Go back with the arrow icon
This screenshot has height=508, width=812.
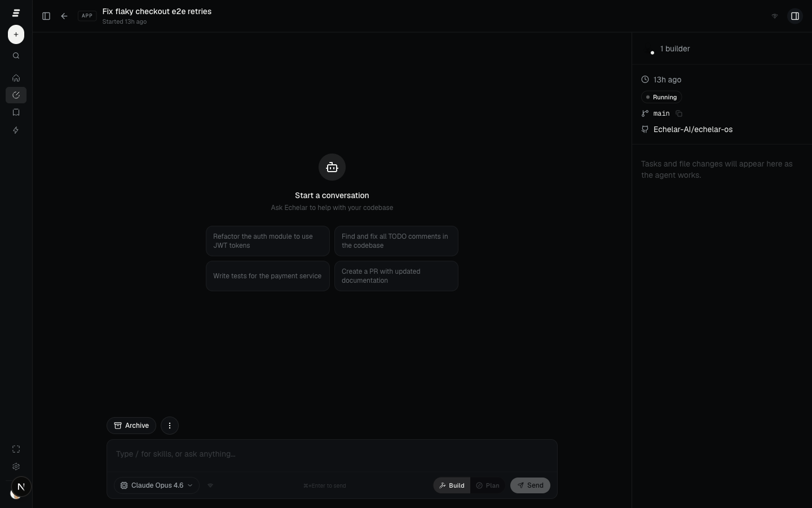(x=64, y=16)
